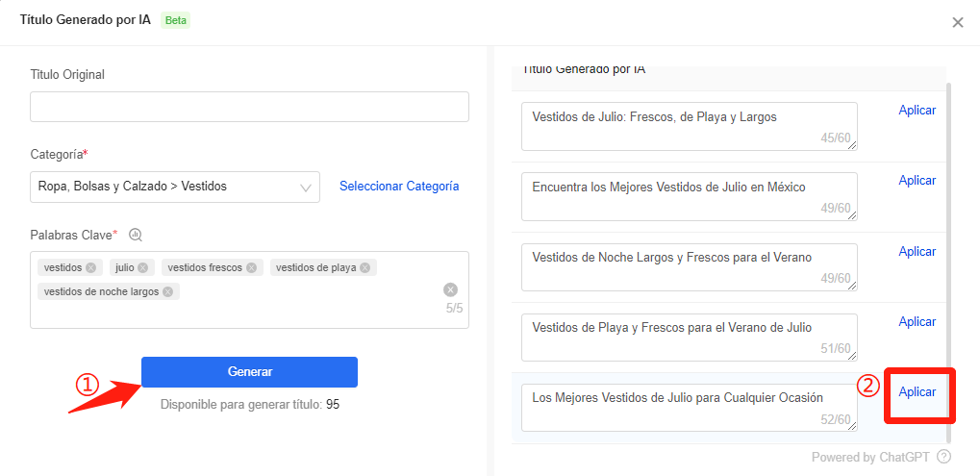The width and height of the screenshot is (980, 476).
Task: Click the Título Original input field
Action: click(x=249, y=107)
